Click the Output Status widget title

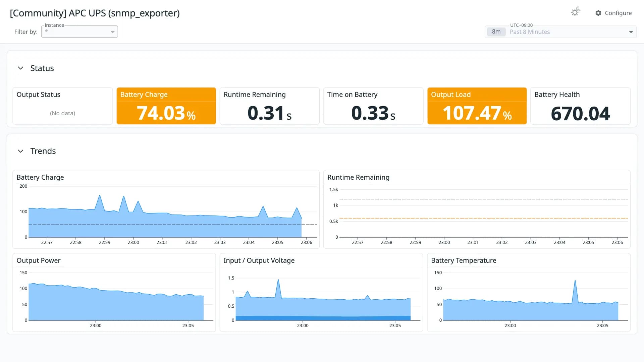pyautogui.click(x=39, y=95)
